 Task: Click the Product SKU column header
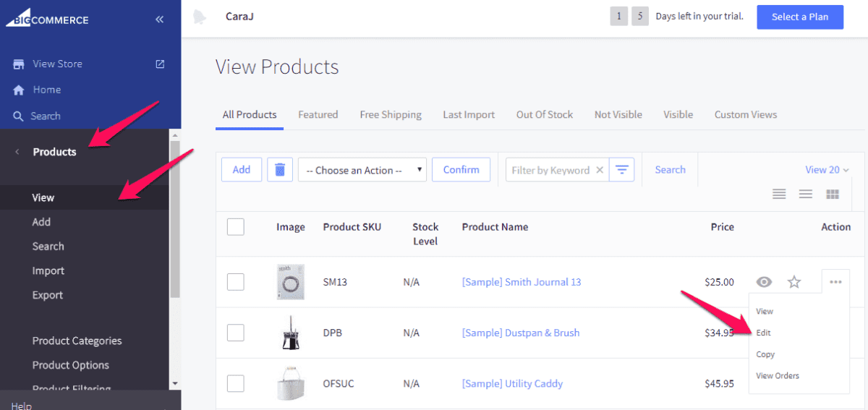click(x=352, y=227)
